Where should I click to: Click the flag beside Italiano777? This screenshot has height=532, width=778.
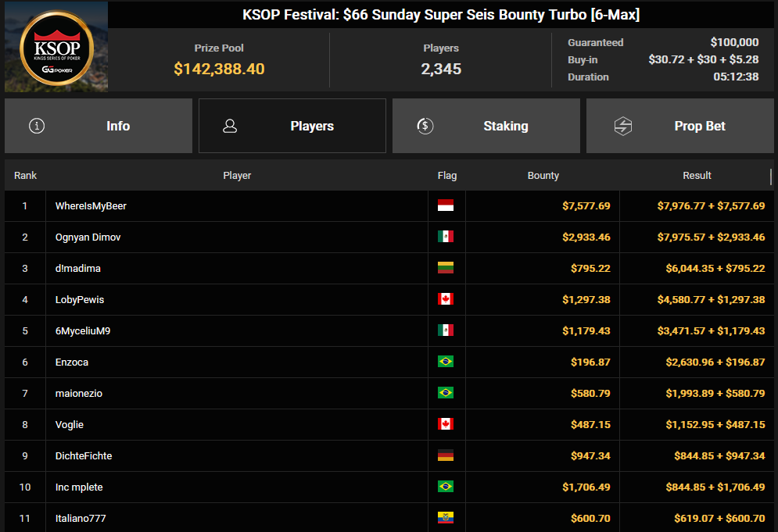click(446, 518)
